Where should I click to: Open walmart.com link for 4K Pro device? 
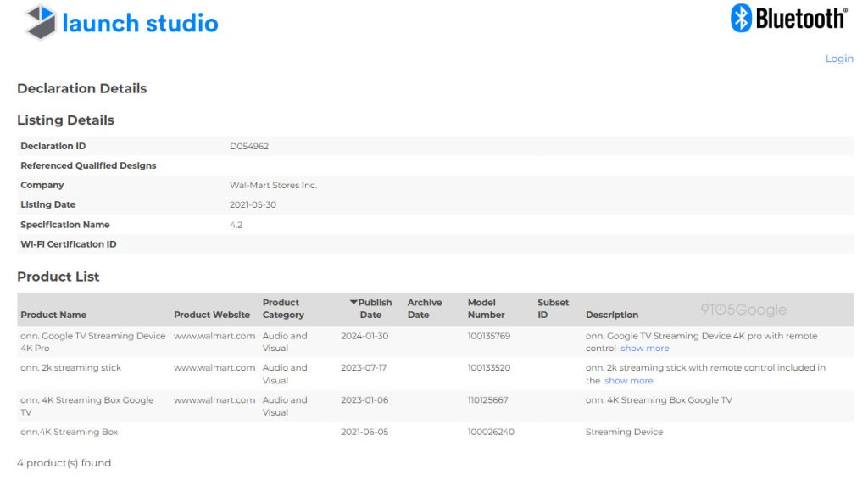(x=214, y=336)
